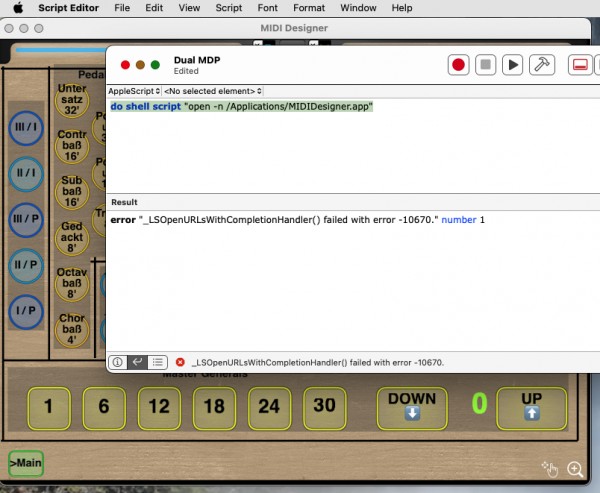
Task: Open the No selected element dropdown
Action: tap(213, 91)
